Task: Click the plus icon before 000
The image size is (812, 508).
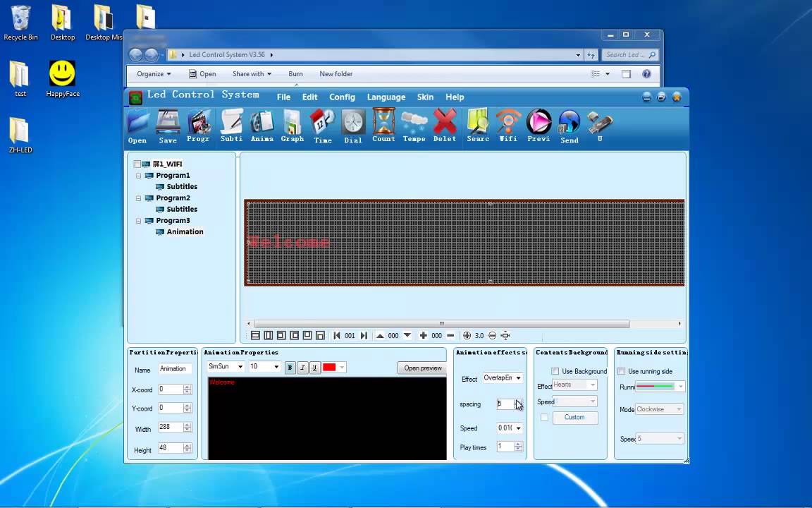Action: point(423,335)
